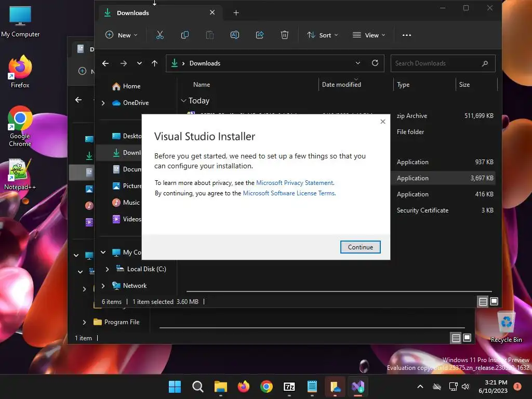Open Recycle Bin on desktop
This screenshot has height=399, width=532.
pyautogui.click(x=506, y=327)
